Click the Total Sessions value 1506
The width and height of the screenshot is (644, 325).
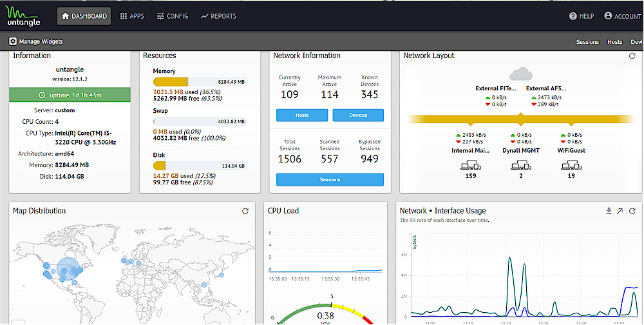[x=290, y=159]
